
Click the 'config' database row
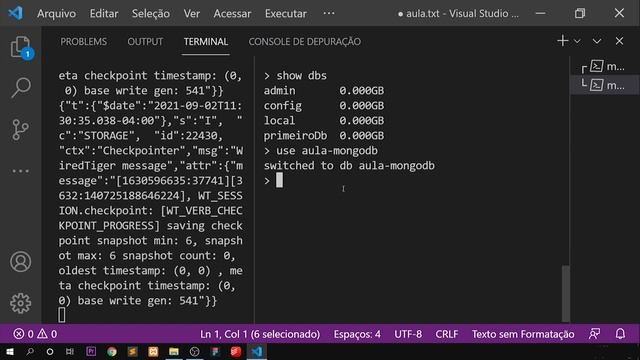(x=324, y=106)
